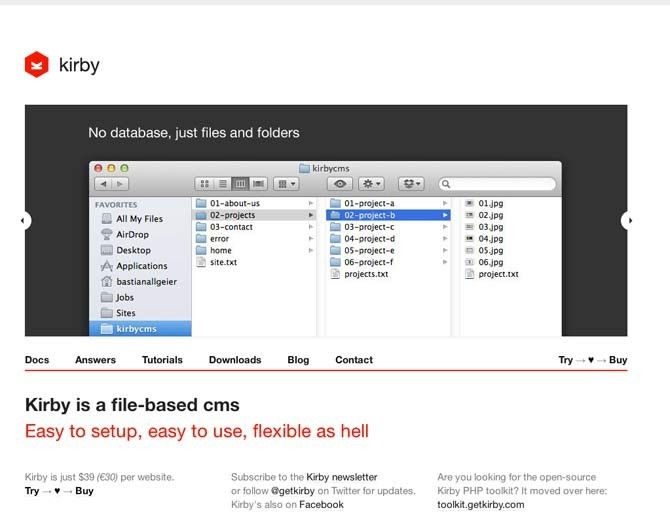
Task: Switch Finder to list view
Action: [223, 184]
